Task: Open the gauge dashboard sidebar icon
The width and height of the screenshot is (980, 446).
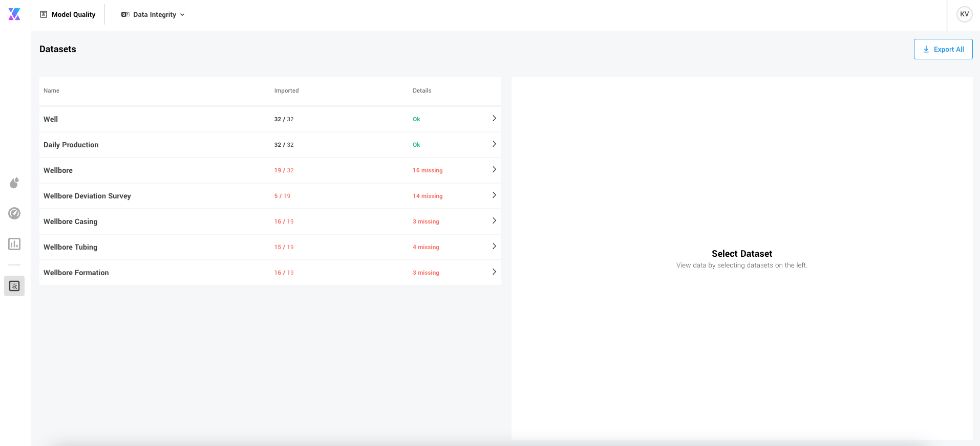Action: click(x=14, y=213)
